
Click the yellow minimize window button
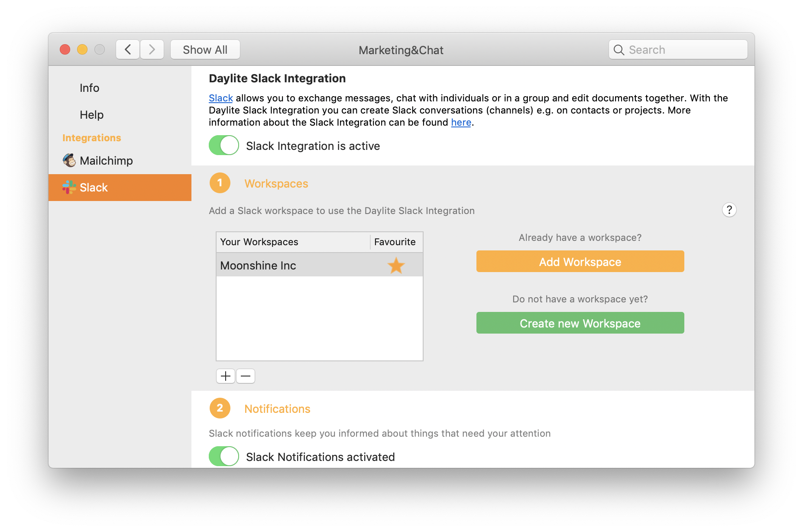(82, 49)
